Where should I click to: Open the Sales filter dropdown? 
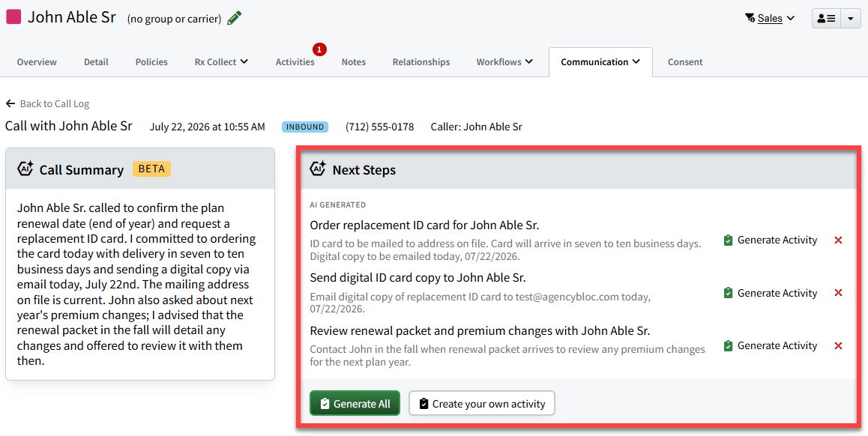coord(770,18)
